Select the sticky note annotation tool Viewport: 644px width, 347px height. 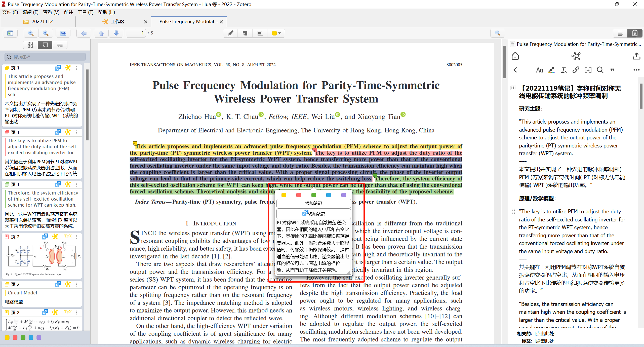[x=245, y=33]
